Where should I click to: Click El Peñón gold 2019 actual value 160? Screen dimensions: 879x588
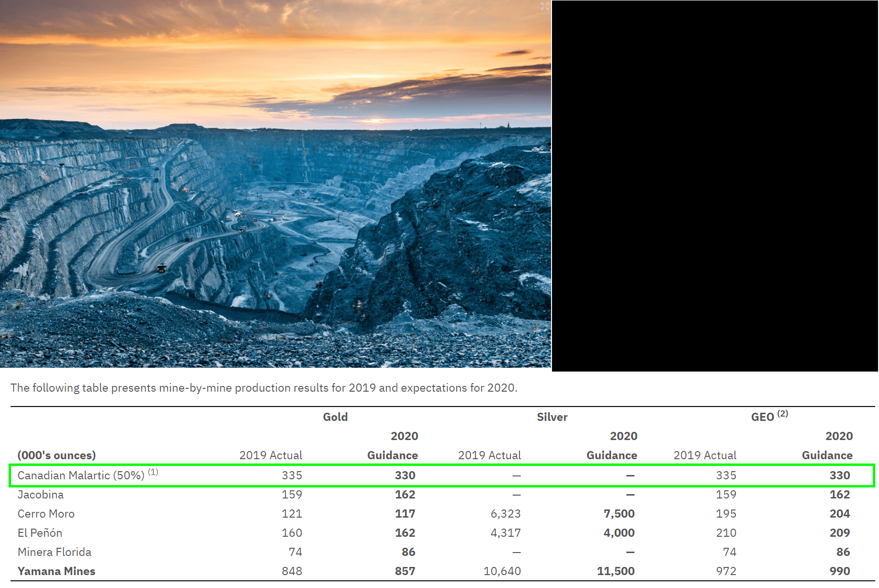point(292,533)
